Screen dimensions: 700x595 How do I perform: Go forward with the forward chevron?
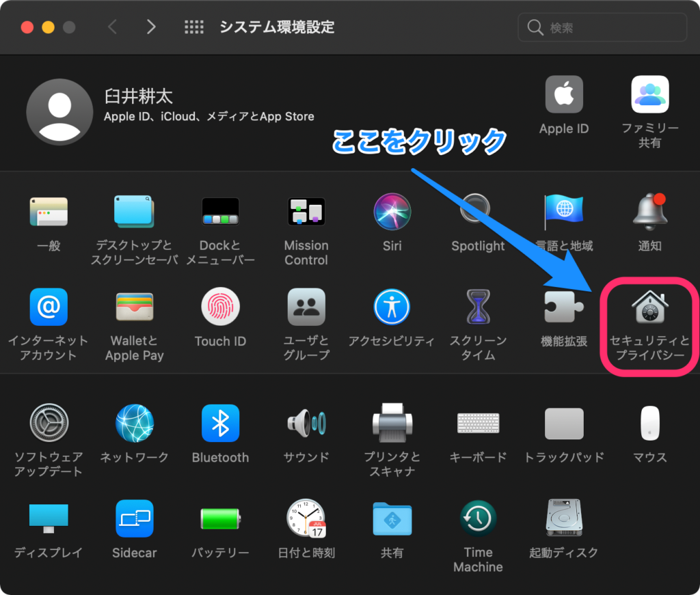[151, 27]
